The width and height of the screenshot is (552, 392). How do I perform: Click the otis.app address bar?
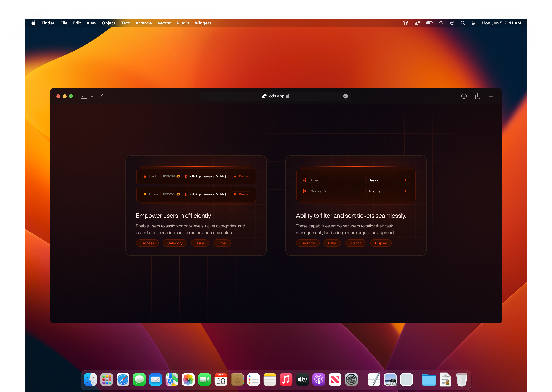pos(276,96)
